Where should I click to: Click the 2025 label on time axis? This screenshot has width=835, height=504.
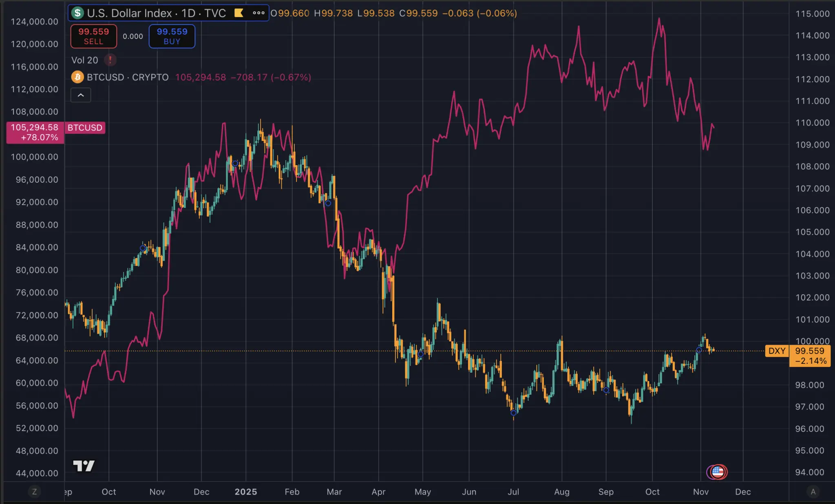point(246,492)
